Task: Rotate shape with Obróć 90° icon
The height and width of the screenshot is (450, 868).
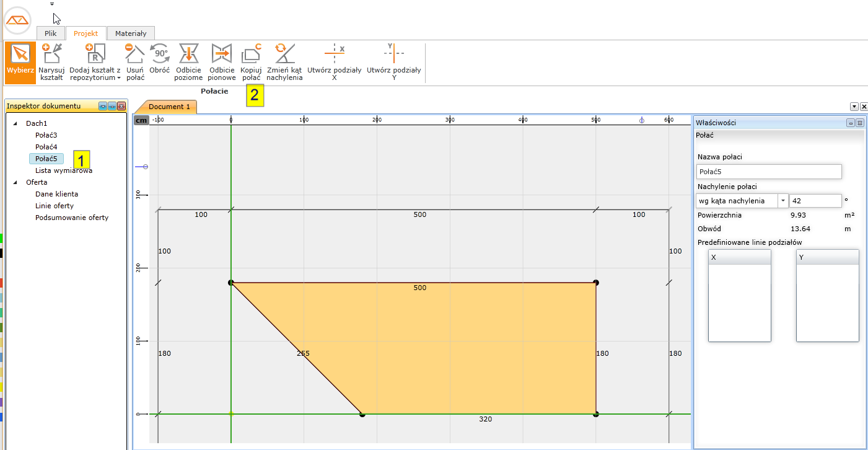Action: (x=160, y=63)
